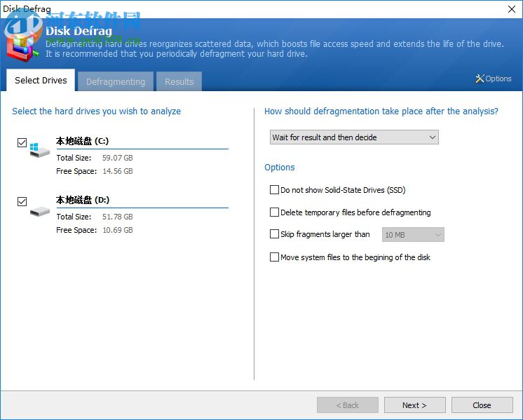The width and height of the screenshot is (523, 420).
Task: Click the Options wrench icon
Action: coord(480,79)
